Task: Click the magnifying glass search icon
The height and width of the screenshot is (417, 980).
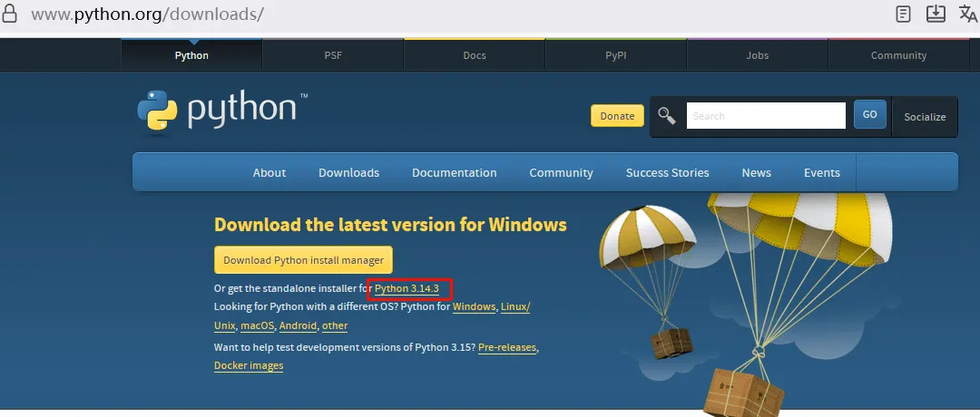Action: pyautogui.click(x=667, y=115)
